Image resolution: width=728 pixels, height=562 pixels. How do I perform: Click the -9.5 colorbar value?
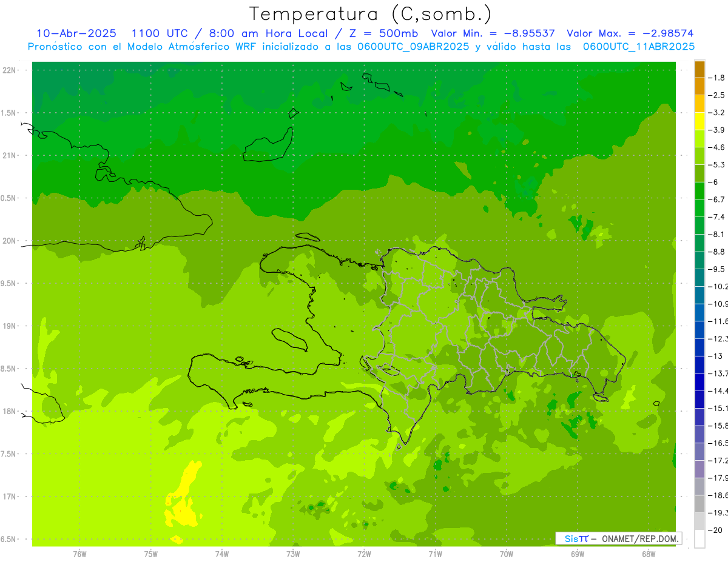718,269
